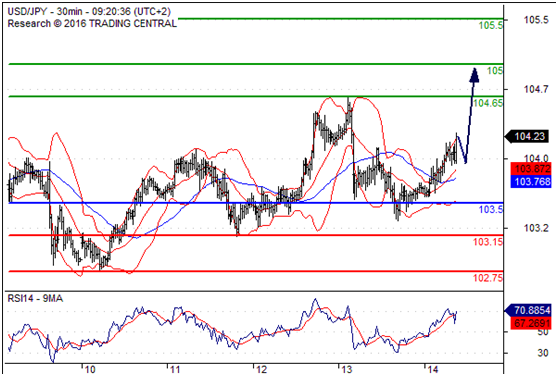
Task: Click date marker 14 on time axis
Action: click(x=432, y=370)
